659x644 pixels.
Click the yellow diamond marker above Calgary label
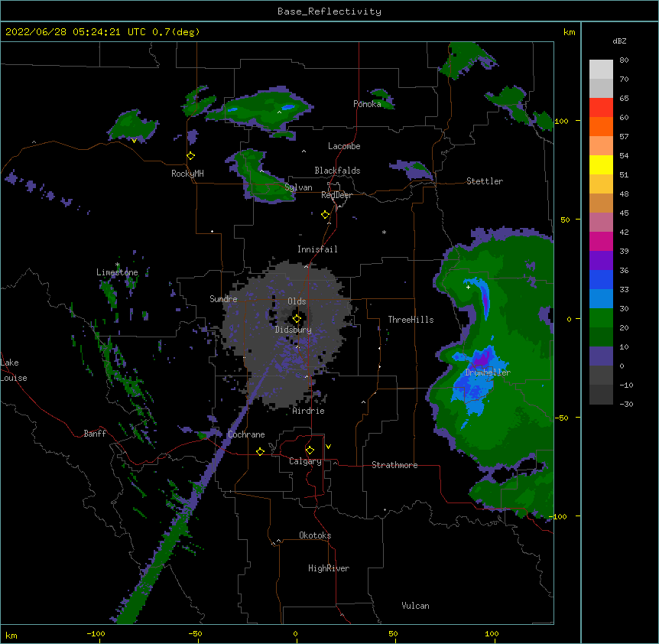point(310,450)
